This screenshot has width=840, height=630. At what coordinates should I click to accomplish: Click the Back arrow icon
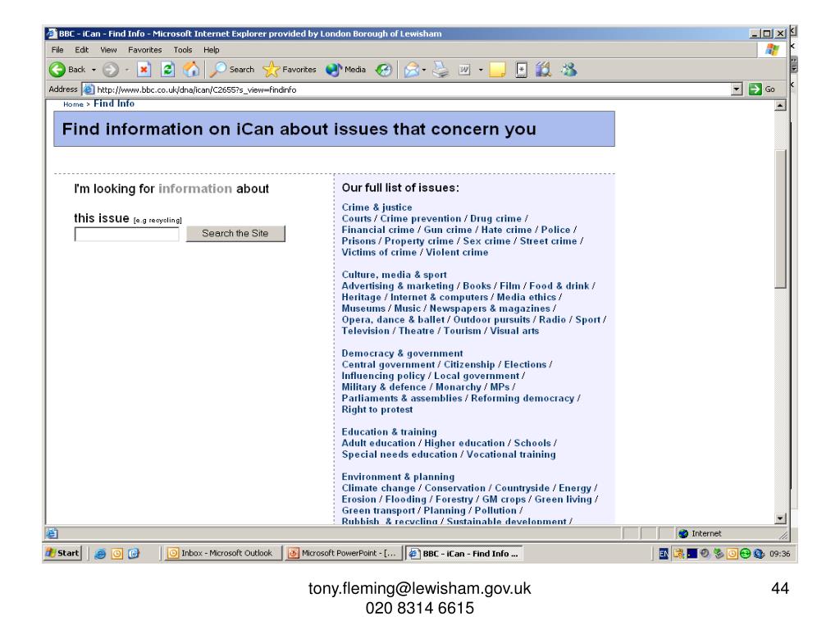[57, 69]
